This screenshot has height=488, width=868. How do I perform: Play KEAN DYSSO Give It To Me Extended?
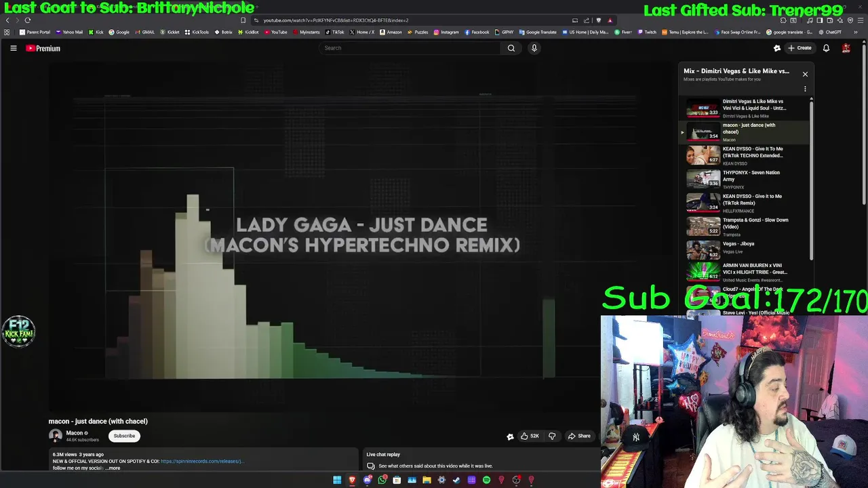745,156
